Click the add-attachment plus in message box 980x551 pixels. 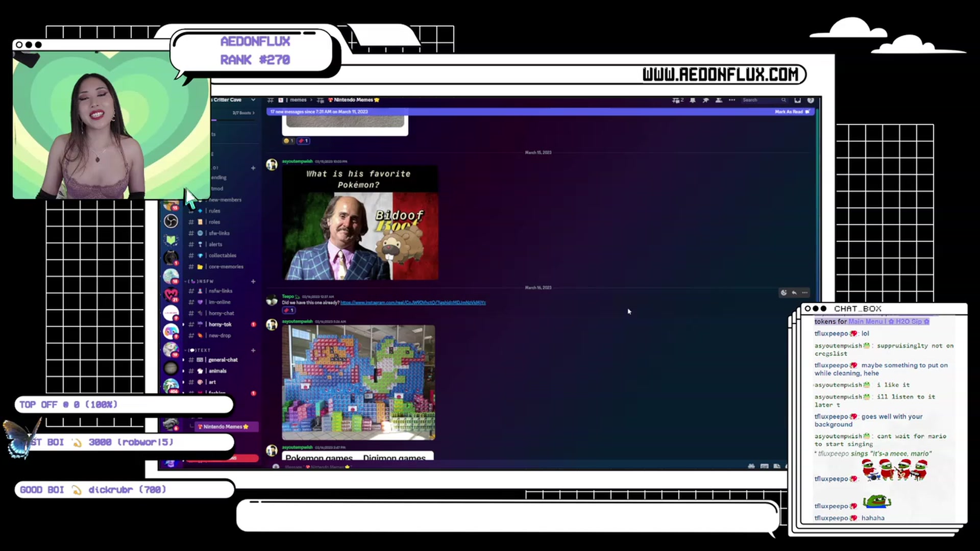(x=276, y=466)
